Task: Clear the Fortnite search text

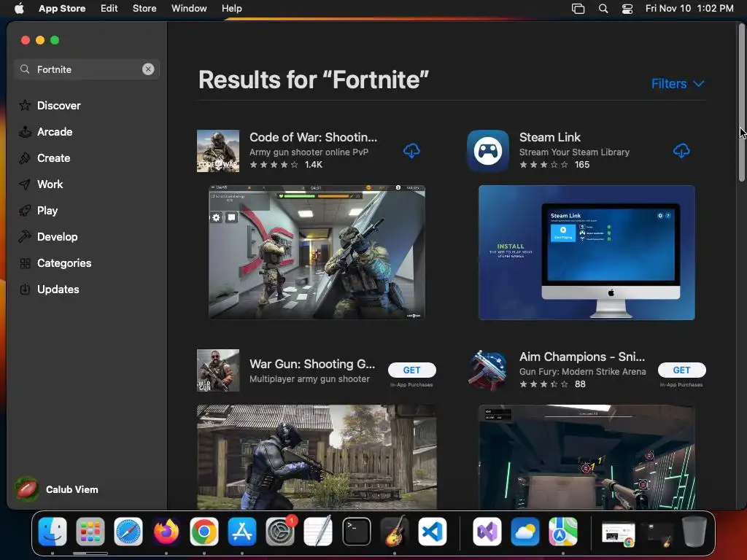Action: (x=148, y=69)
